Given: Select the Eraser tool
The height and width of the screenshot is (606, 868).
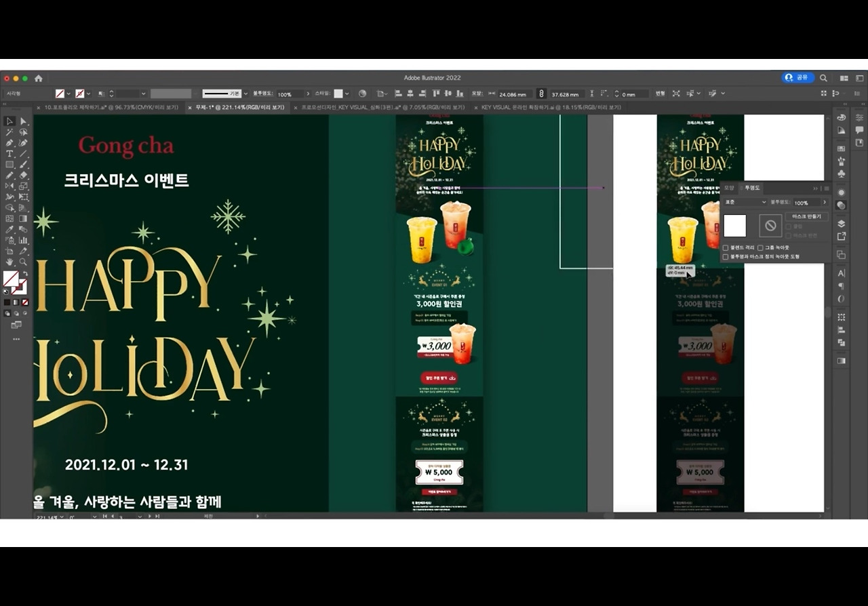Looking at the screenshot, I should pyautogui.click(x=24, y=176).
